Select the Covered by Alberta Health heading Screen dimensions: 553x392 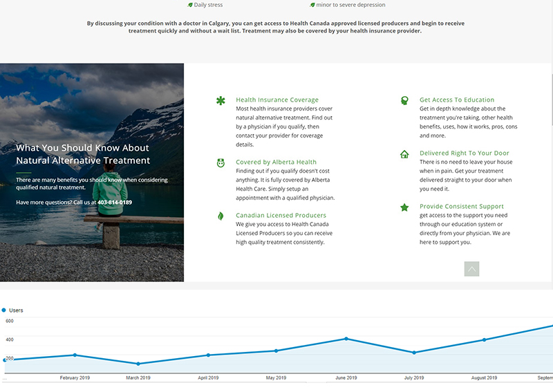(x=276, y=162)
